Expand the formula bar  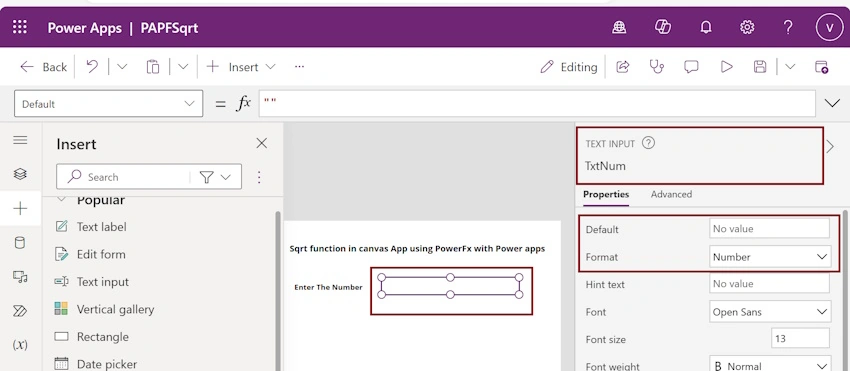pos(832,103)
